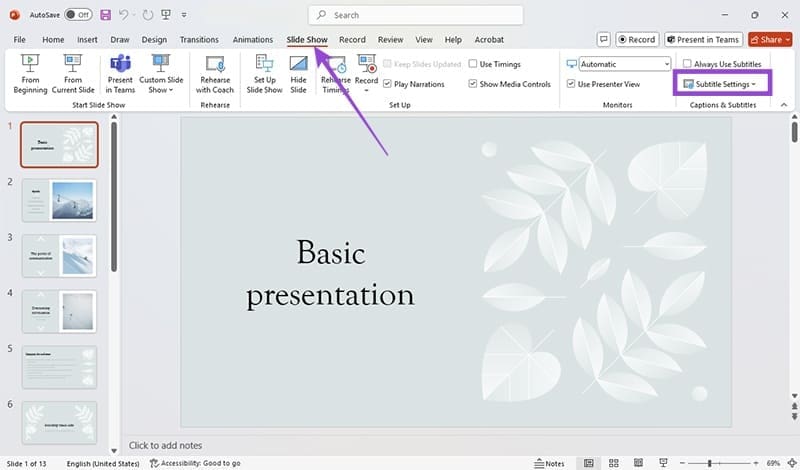Viewport: 800px width, 470px height.
Task: Expand the Subtitle Settings dropdown
Action: pos(719,84)
